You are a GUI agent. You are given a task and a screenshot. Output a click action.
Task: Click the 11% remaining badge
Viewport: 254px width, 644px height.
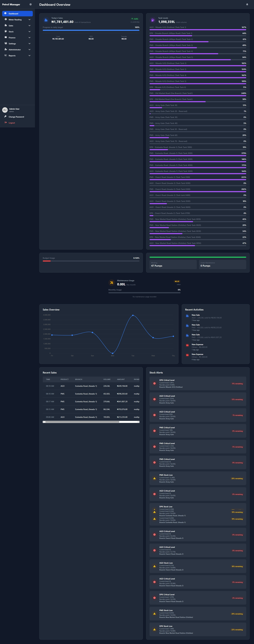click(237, 384)
